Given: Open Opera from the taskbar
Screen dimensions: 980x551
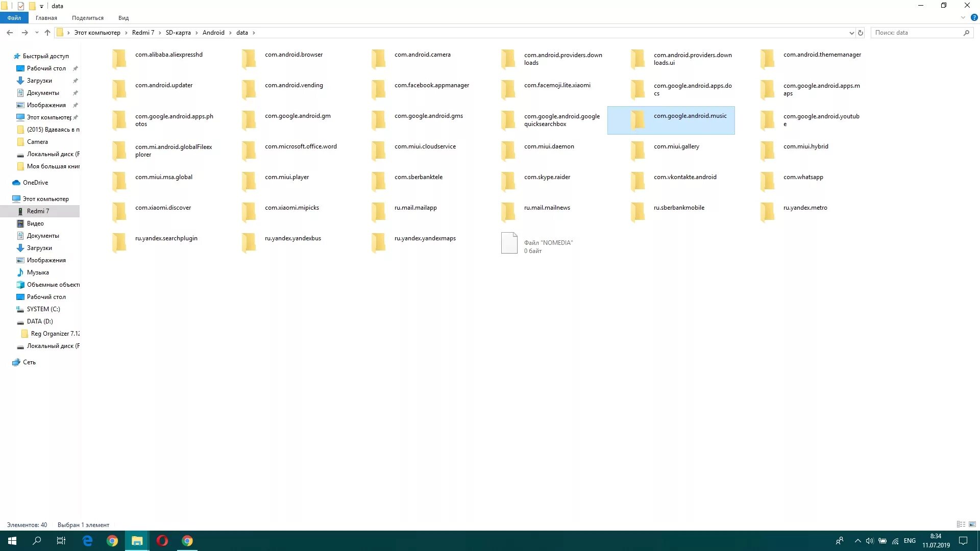Looking at the screenshot, I should 162,541.
